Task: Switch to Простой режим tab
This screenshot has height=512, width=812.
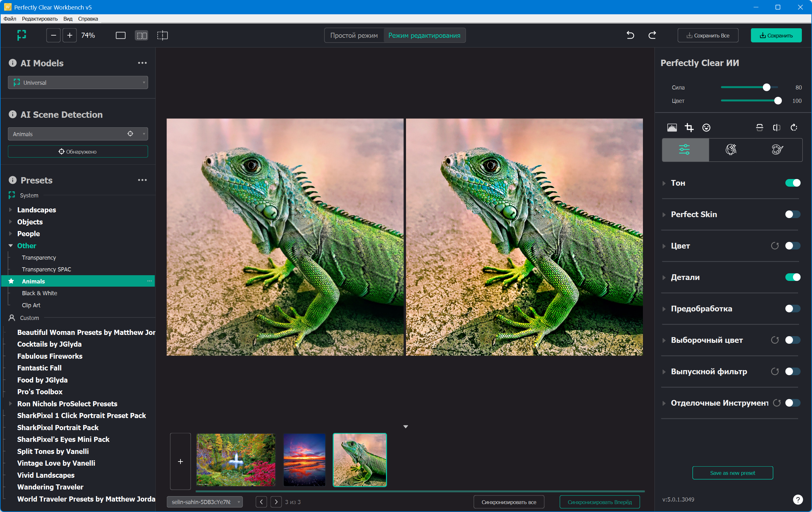Action: 354,36
